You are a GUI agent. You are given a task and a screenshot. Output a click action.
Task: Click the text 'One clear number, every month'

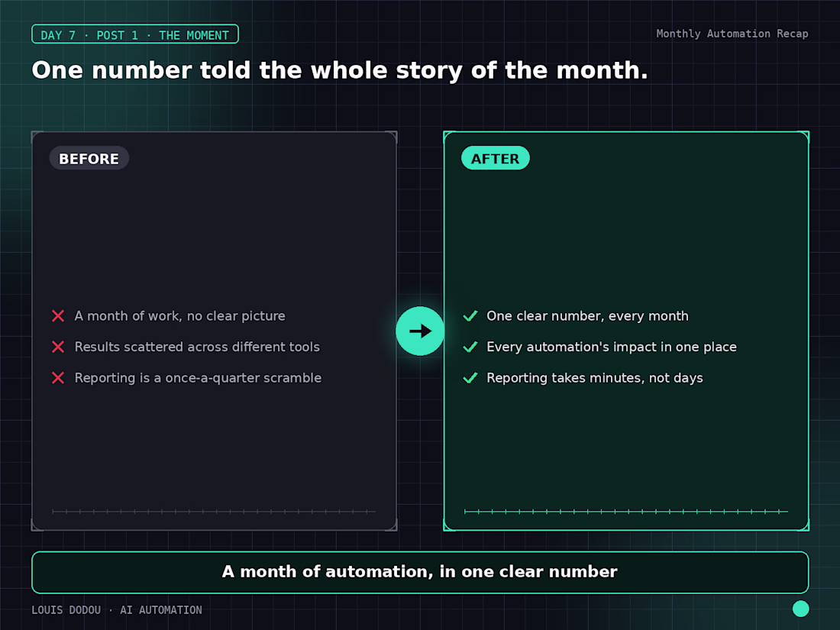[x=588, y=316]
